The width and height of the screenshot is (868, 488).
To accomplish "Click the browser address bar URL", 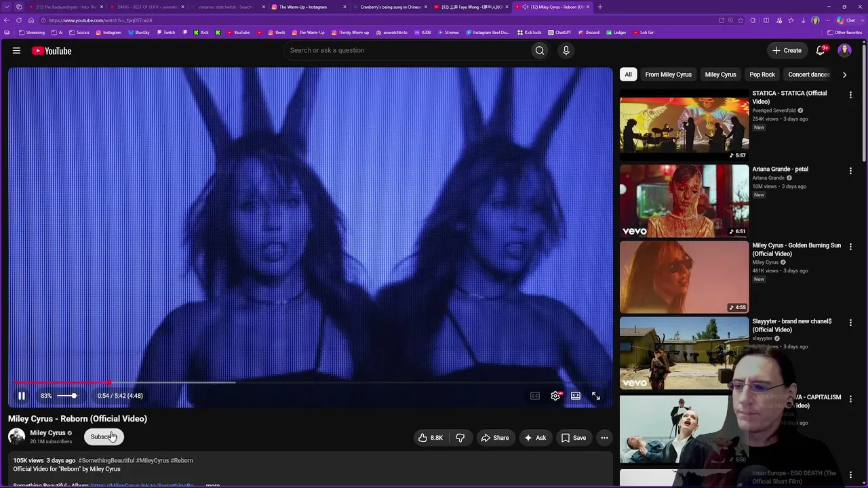I will [100, 20].
